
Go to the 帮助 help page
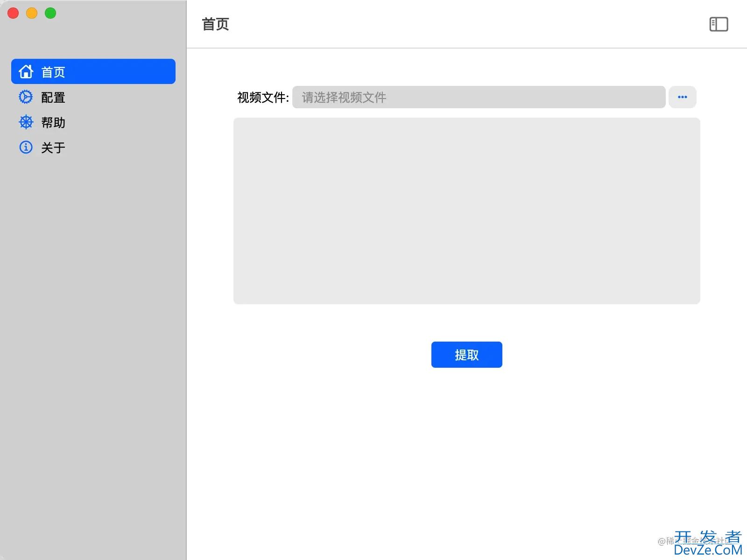pyautogui.click(x=93, y=122)
